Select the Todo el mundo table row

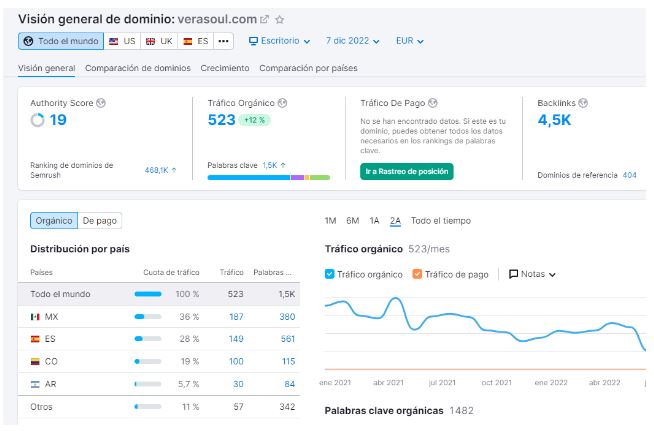(159, 294)
